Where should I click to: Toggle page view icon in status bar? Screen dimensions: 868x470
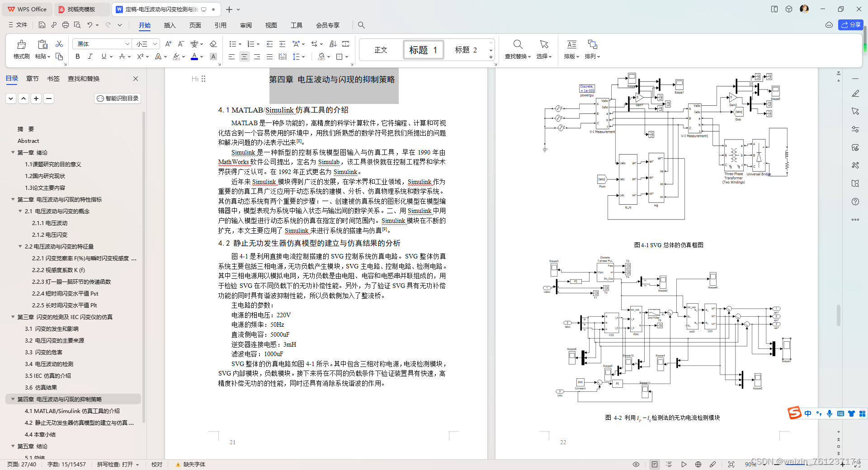click(x=655, y=464)
